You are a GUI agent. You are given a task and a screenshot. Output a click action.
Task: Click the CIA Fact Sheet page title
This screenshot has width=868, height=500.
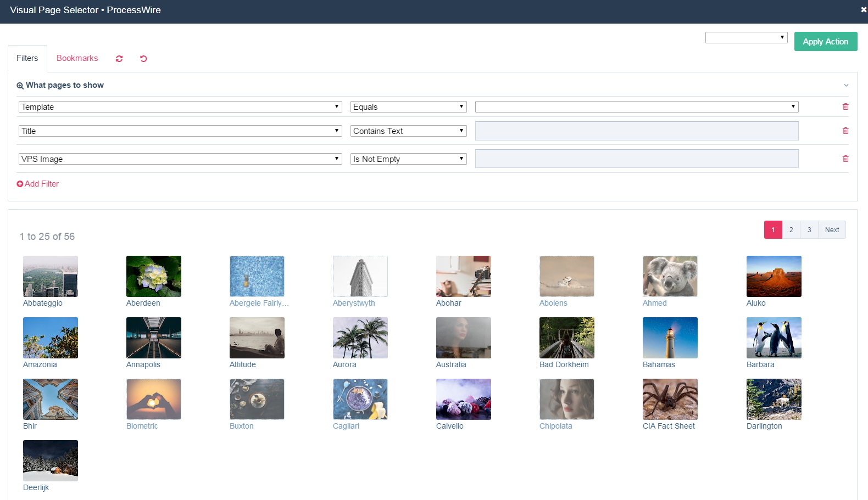pos(669,426)
